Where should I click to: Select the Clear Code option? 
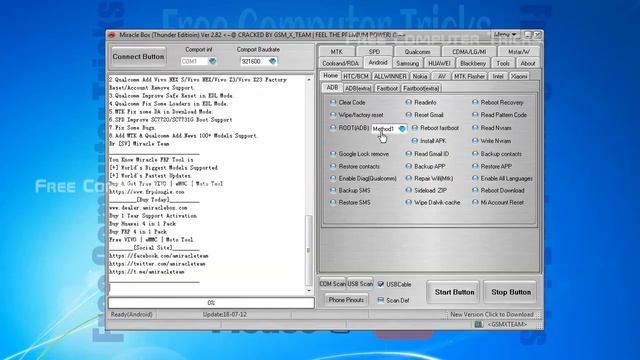[x=348, y=102]
